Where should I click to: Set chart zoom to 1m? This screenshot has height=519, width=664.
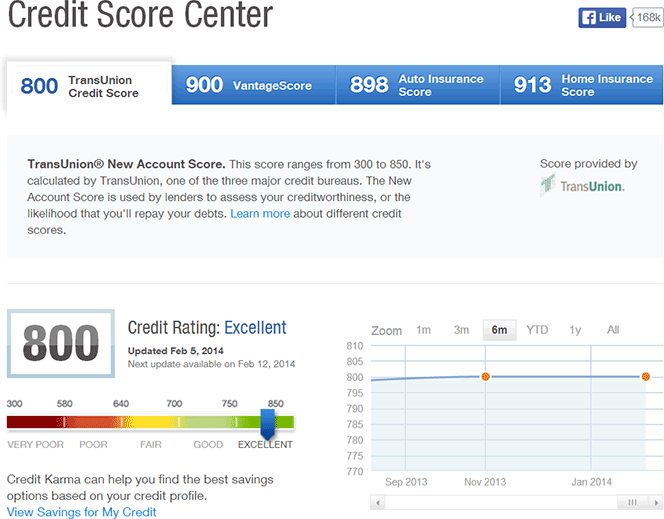click(x=423, y=330)
